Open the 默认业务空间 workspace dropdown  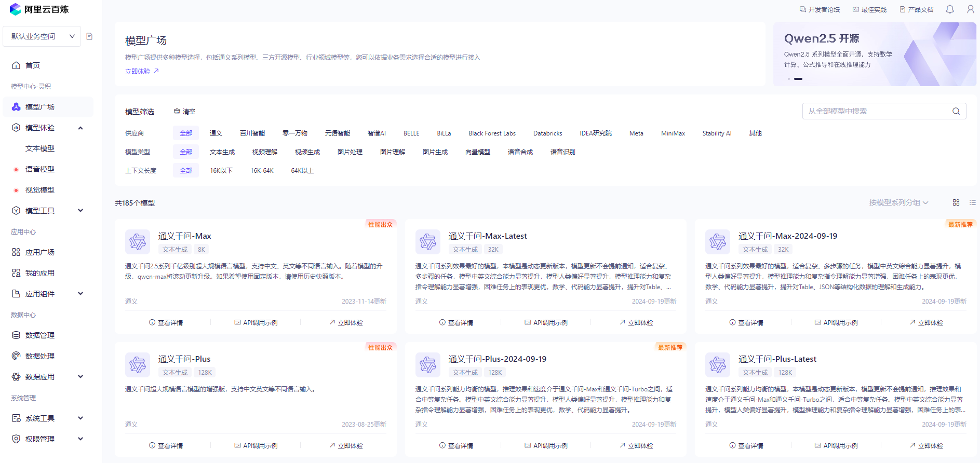[42, 36]
